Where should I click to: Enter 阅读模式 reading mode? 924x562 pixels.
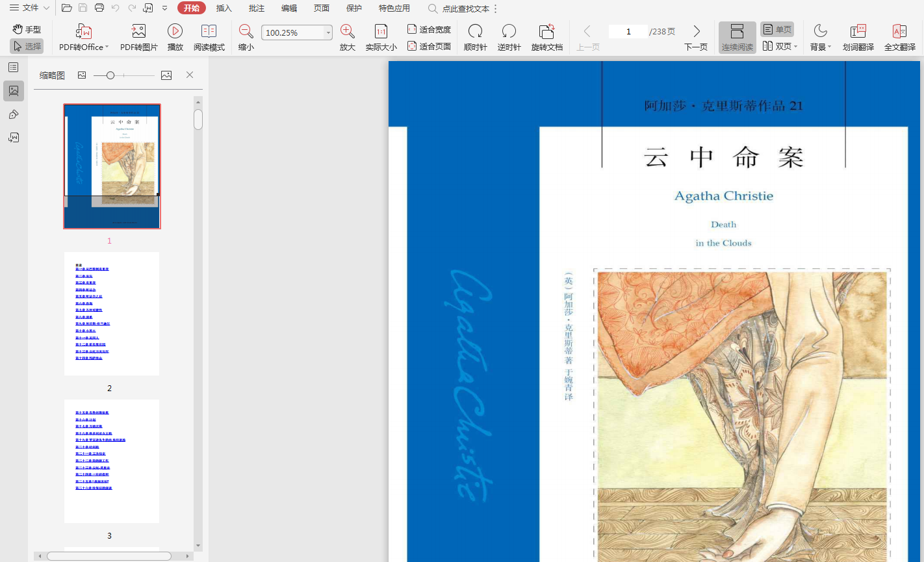pyautogui.click(x=209, y=37)
